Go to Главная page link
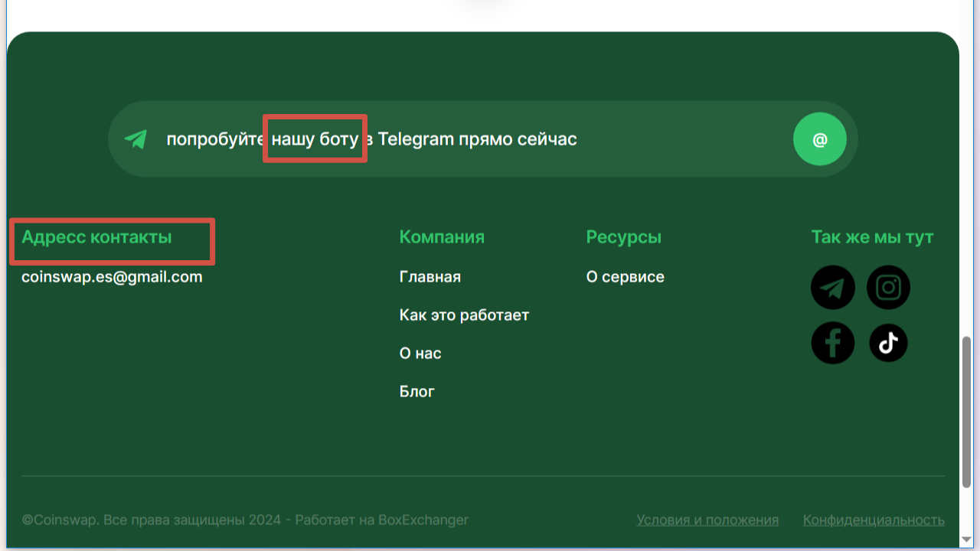 pyautogui.click(x=430, y=277)
